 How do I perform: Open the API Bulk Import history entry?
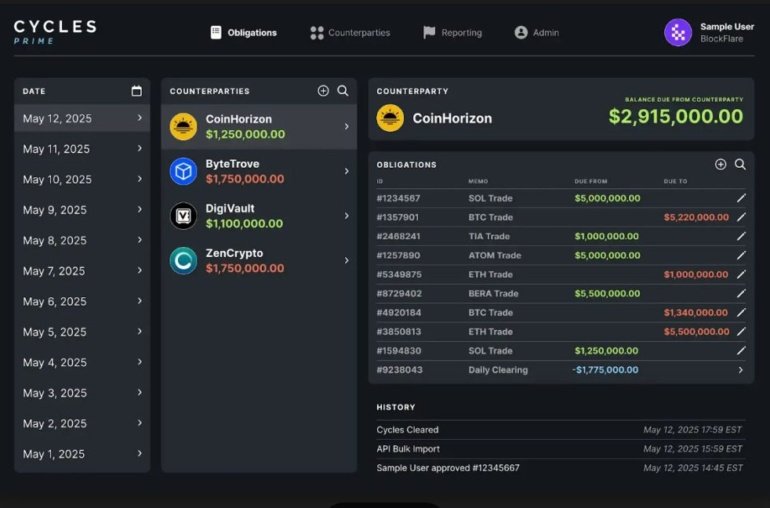pyautogui.click(x=560, y=449)
